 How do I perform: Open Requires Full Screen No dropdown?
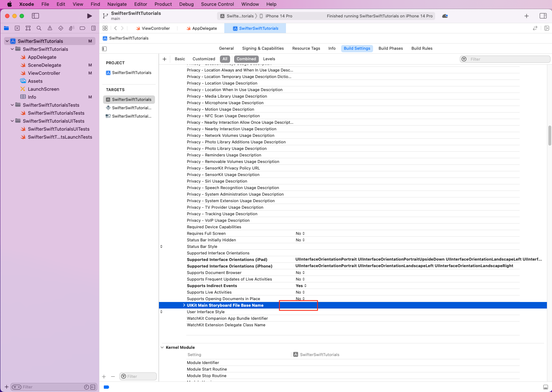300,233
